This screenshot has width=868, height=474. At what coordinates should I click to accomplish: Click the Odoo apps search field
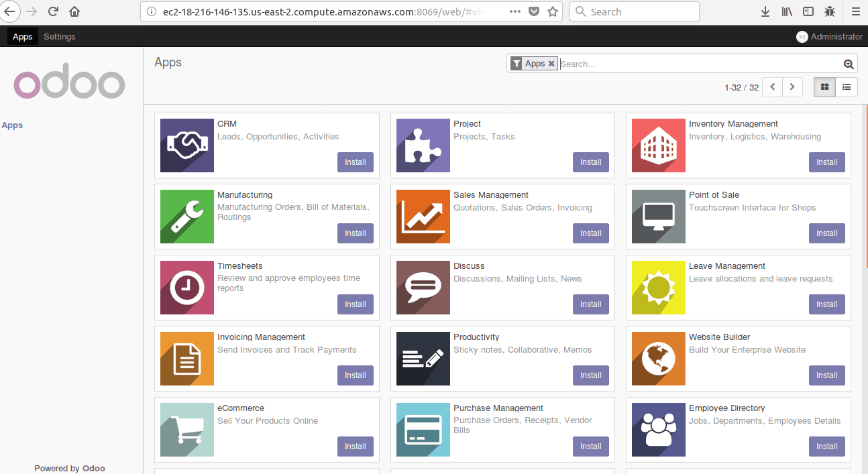coord(700,64)
